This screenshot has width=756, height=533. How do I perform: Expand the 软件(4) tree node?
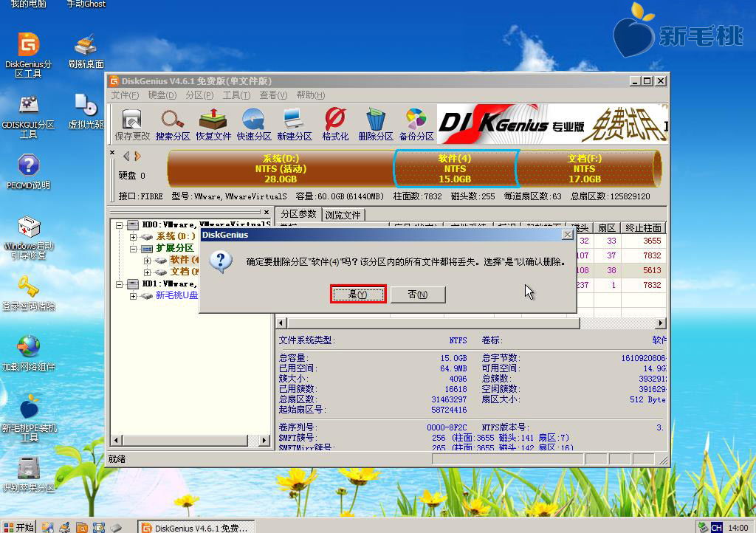click(x=147, y=261)
